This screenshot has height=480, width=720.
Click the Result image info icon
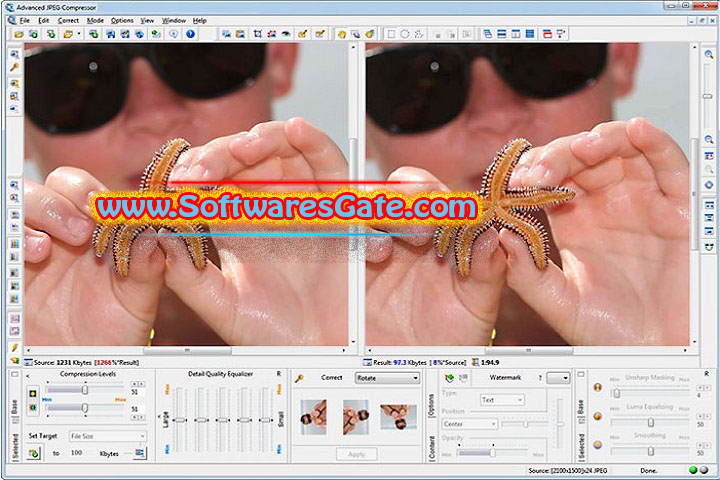367,362
